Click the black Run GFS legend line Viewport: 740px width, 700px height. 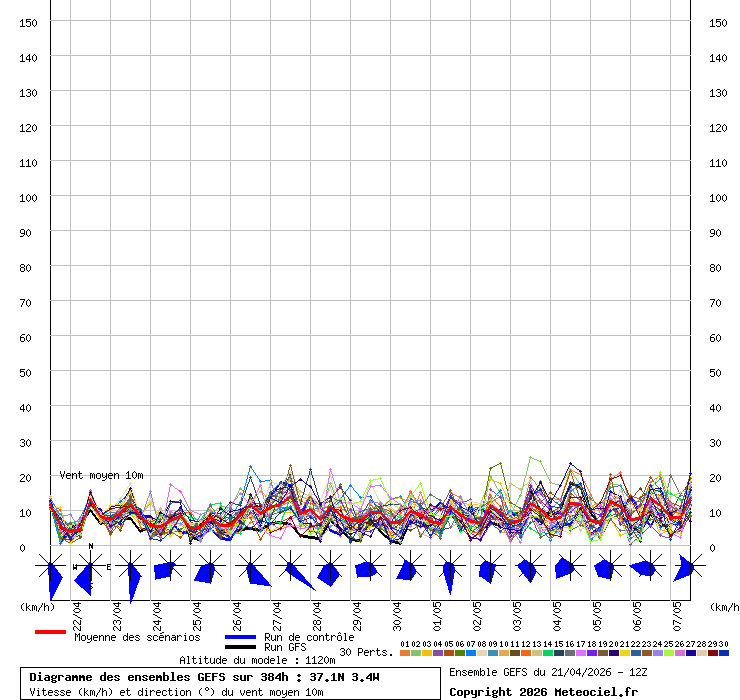pyautogui.click(x=240, y=647)
